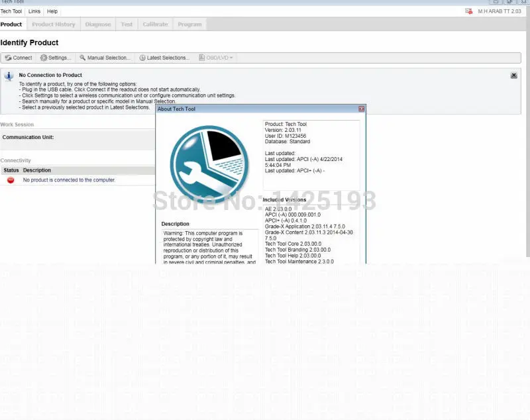This screenshot has width=530, height=420.
Task: Switch to the Calibrate tab
Action: coord(156,25)
